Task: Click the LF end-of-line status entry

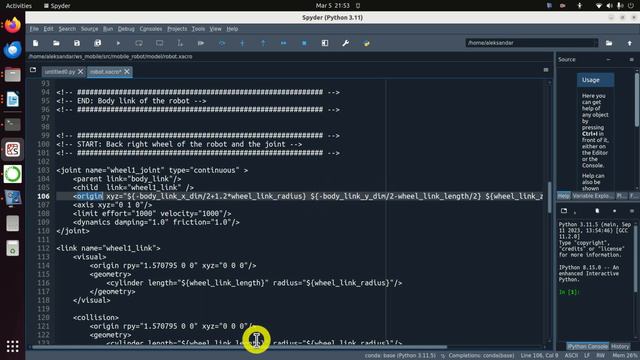Action: tap(587, 356)
